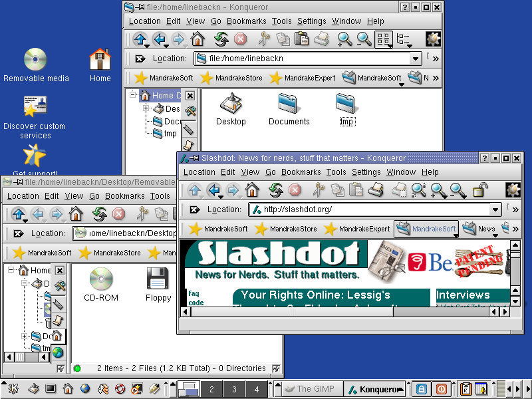The height and width of the screenshot is (399, 532).
Task: Toggle the security padlock in the Slashdot toolbar
Action: [x=480, y=190]
